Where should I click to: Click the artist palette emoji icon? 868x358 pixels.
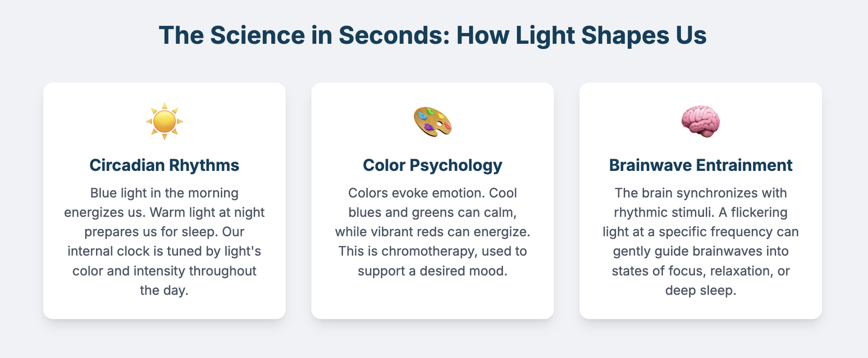point(432,122)
